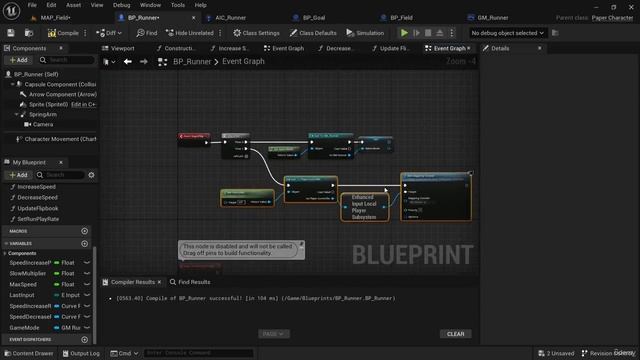Screen dimensions: 640x360
Task: Click Add in My Blueprint panel
Action: 18,175
